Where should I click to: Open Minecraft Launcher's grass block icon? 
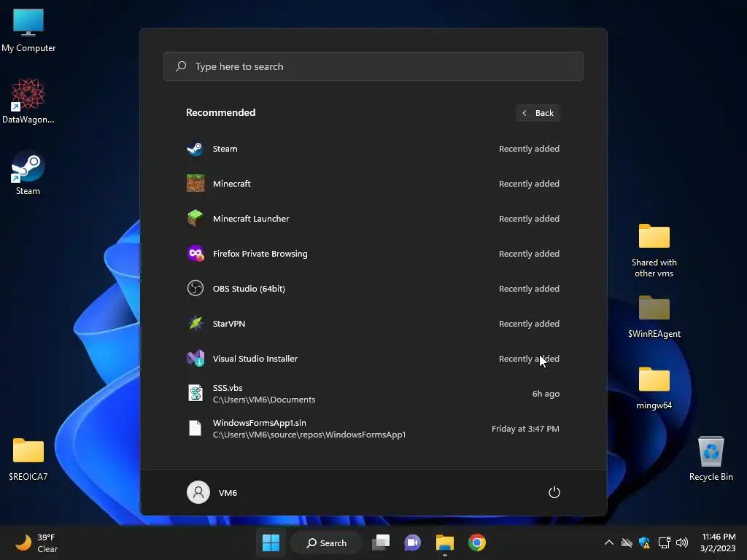coord(196,219)
